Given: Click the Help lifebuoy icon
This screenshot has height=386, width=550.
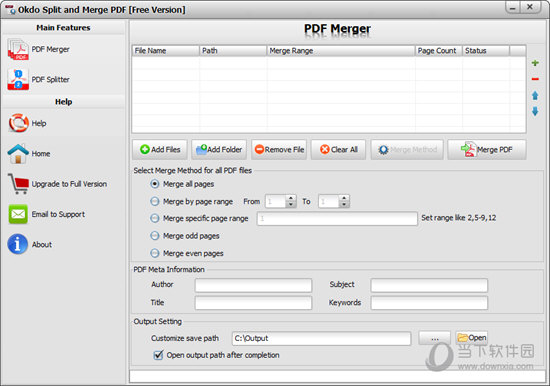Looking at the screenshot, I should tap(18, 123).
